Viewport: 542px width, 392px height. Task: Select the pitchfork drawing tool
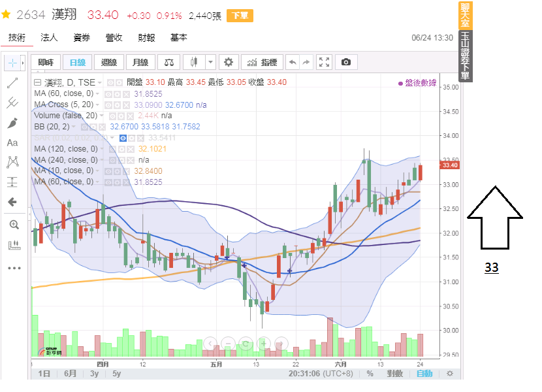pyautogui.click(x=12, y=103)
